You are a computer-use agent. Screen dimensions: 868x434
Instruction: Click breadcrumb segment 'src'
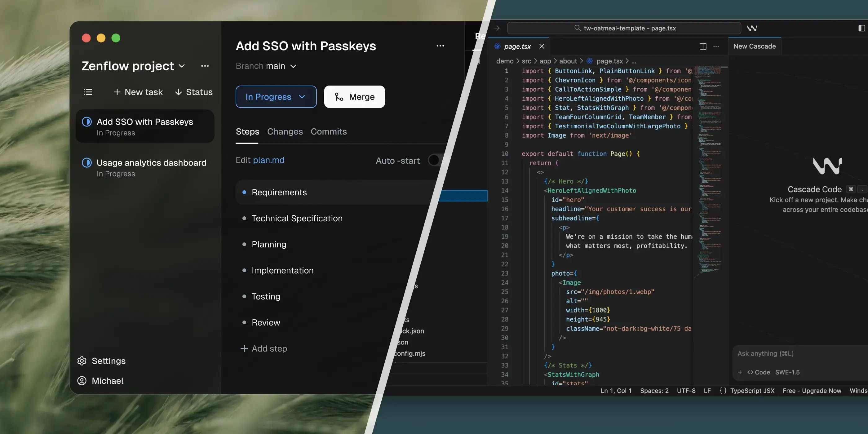tap(526, 61)
